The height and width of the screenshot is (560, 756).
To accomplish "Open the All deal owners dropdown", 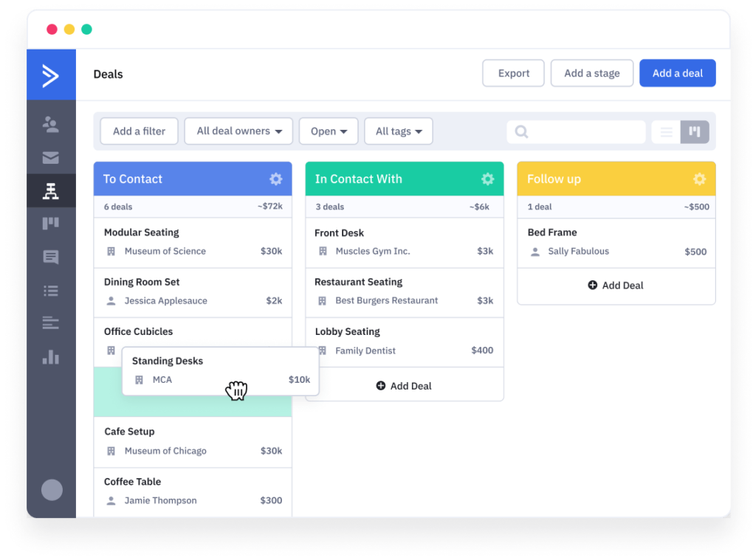I will tap(238, 131).
